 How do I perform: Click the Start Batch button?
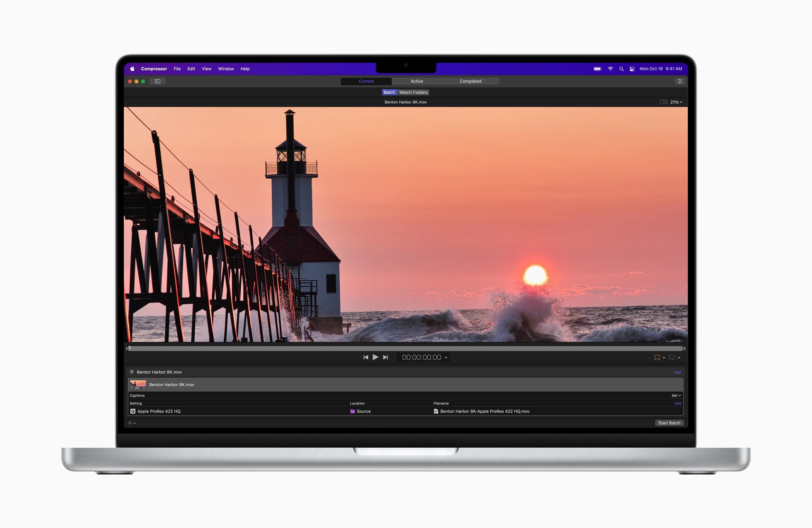click(x=669, y=422)
